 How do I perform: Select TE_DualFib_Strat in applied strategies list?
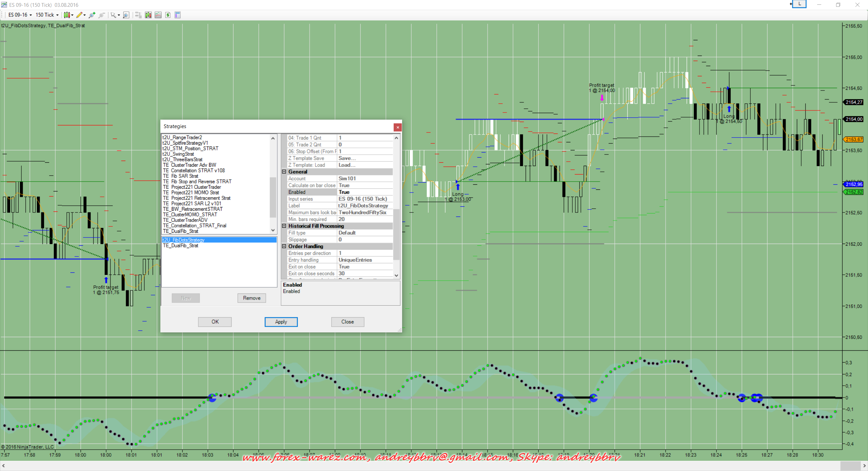pos(181,246)
